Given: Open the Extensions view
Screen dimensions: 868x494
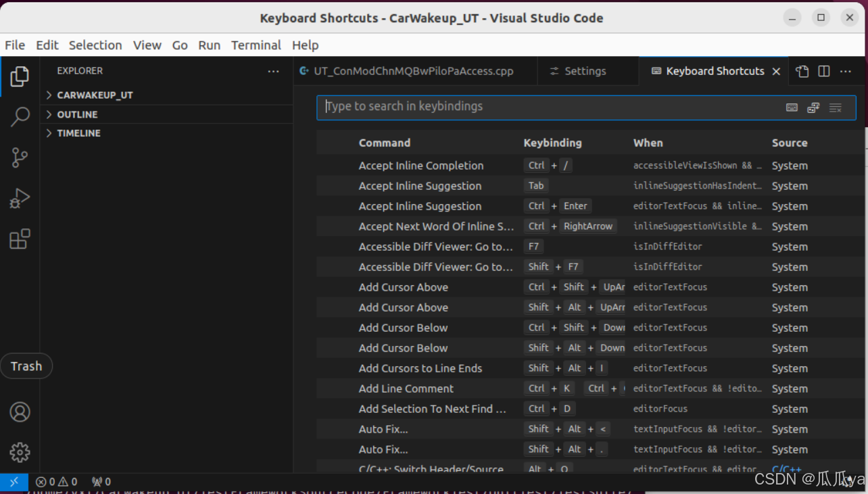Looking at the screenshot, I should (20, 239).
